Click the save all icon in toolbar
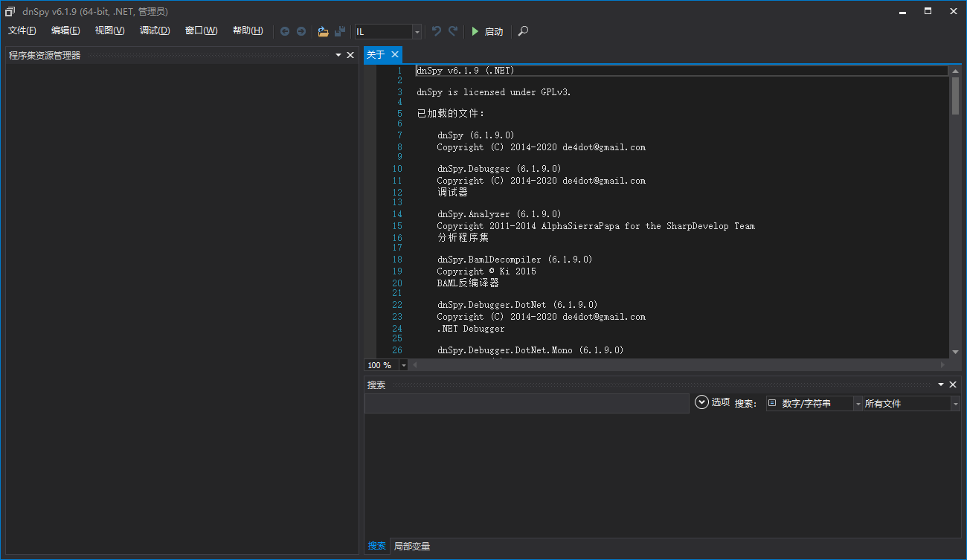 (340, 31)
